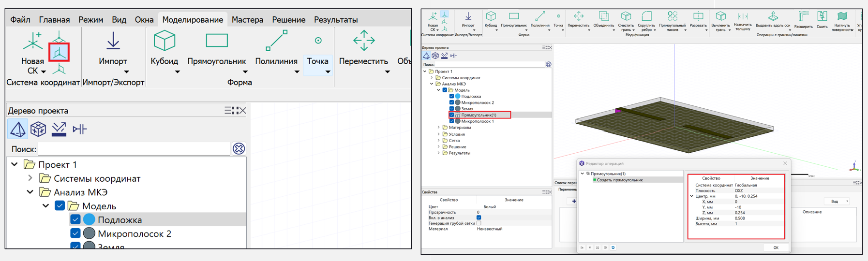
Task: Select the Расширить tool icon
Action: point(803,17)
